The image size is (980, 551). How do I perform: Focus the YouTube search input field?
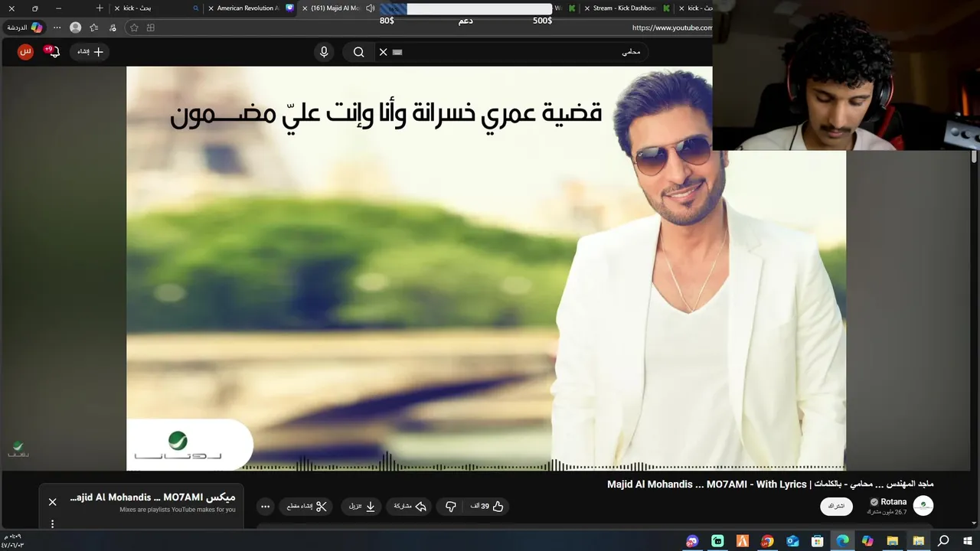(513, 52)
